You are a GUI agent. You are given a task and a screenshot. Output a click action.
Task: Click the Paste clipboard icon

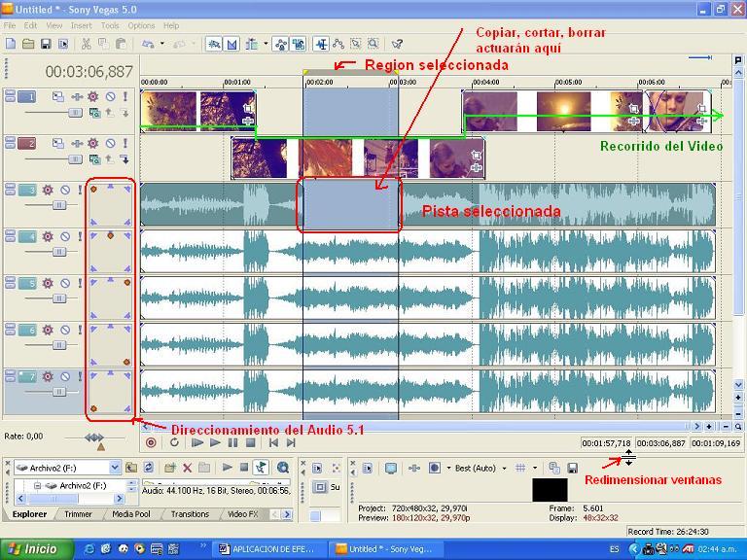pyautogui.click(x=121, y=45)
